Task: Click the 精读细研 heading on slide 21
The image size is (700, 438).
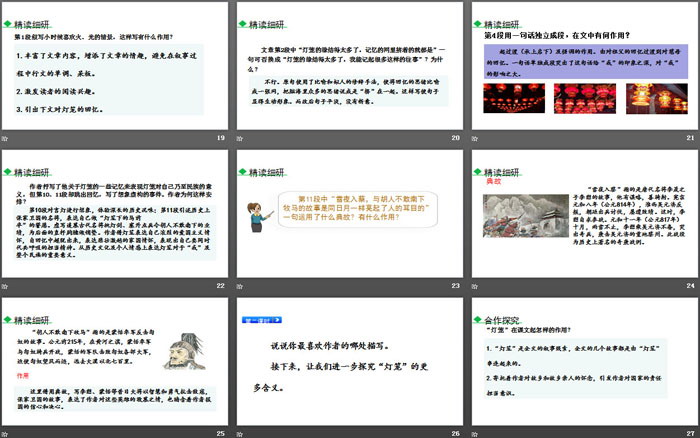Action: point(501,25)
